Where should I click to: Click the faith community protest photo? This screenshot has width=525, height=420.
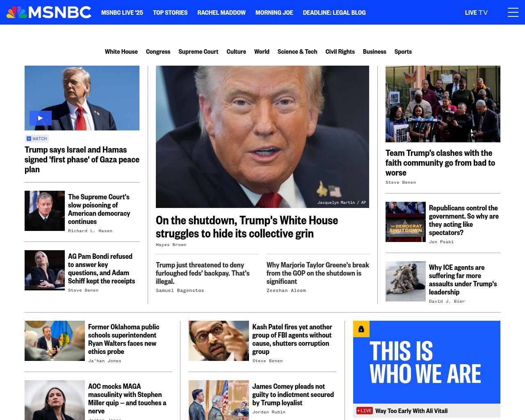[443, 104]
